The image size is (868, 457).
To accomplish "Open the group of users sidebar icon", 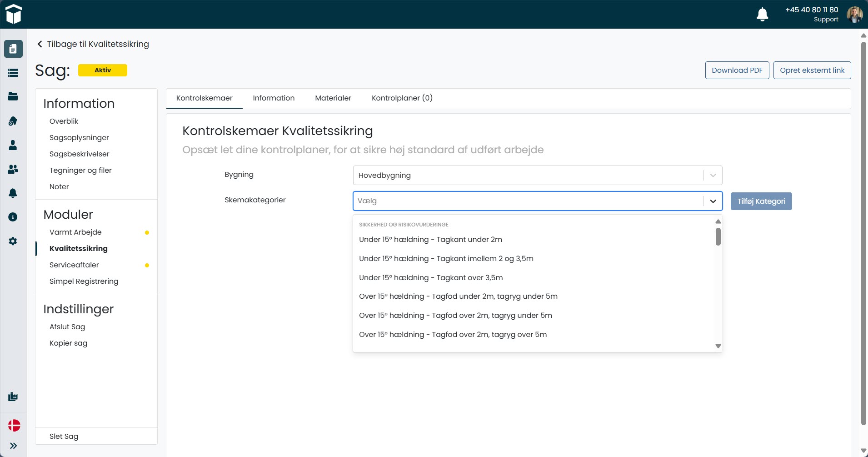I will 13,169.
